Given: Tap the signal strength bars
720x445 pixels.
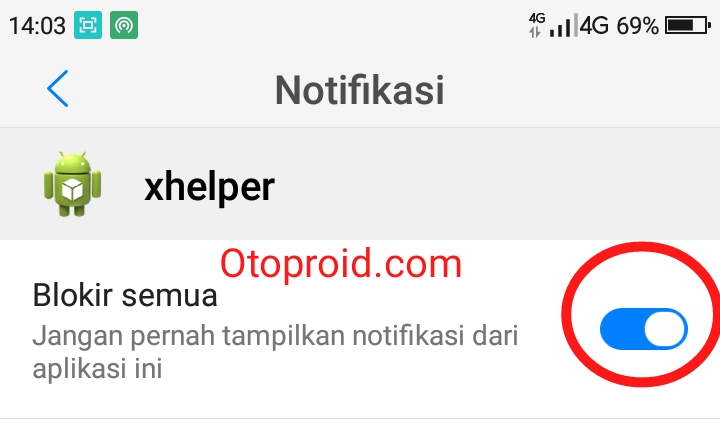Looking at the screenshot, I should pos(563,26).
